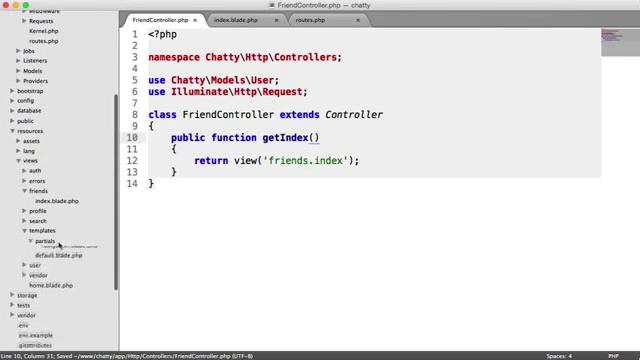Click line number 14 in gutter
This screenshot has width=640, height=360.
132,184
